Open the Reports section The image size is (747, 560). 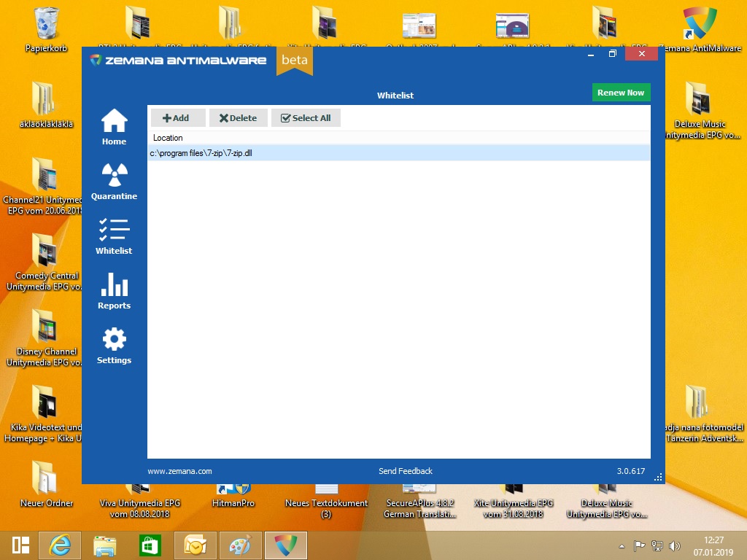(114, 291)
